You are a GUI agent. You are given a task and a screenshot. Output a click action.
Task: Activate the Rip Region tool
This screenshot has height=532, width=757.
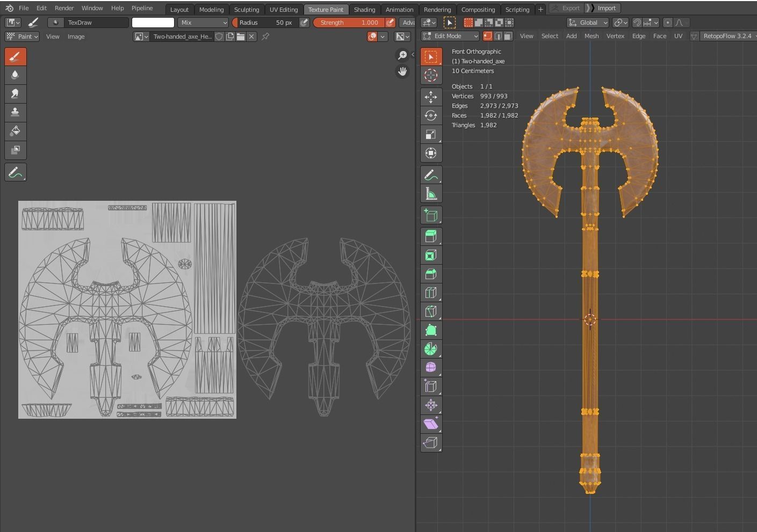[x=431, y=443]
